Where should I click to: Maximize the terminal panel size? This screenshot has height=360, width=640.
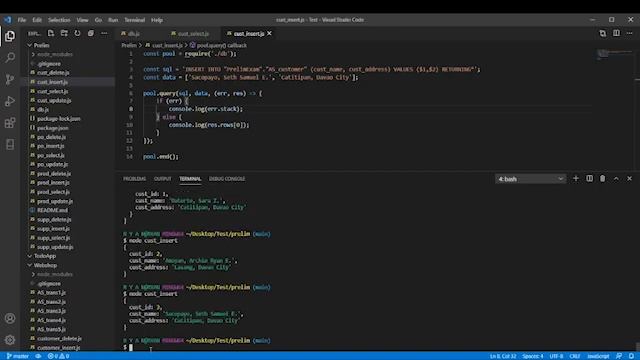coord(616,179)
